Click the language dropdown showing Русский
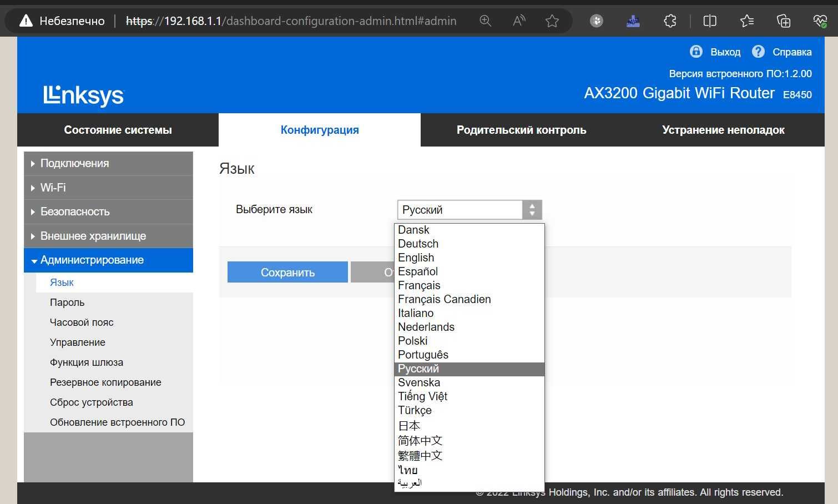The image size is (838, 504). pos(470,210)
